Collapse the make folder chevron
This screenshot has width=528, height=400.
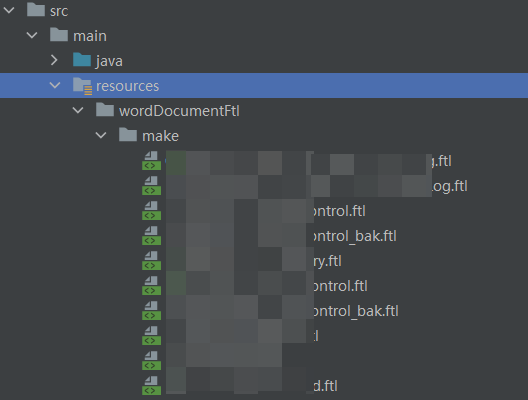tap(101, 135)
